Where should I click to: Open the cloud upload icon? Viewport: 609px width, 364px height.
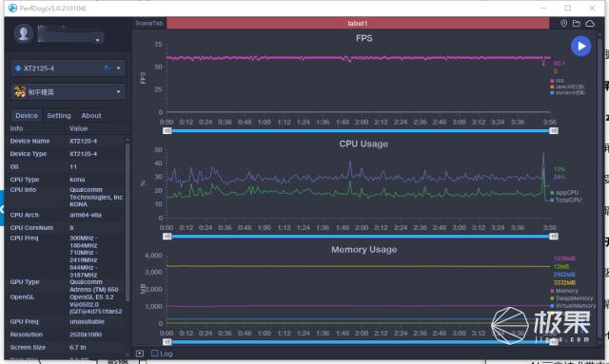point(590,23)
